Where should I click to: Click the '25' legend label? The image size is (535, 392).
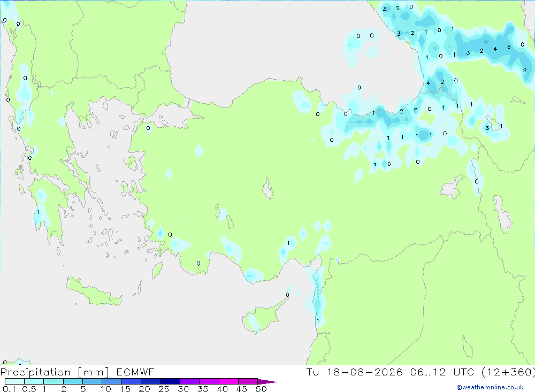[x=164, y=389]
